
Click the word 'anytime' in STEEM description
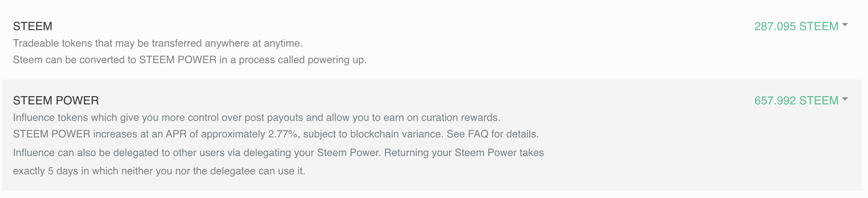pyautogui.click(x=283, y=43)
